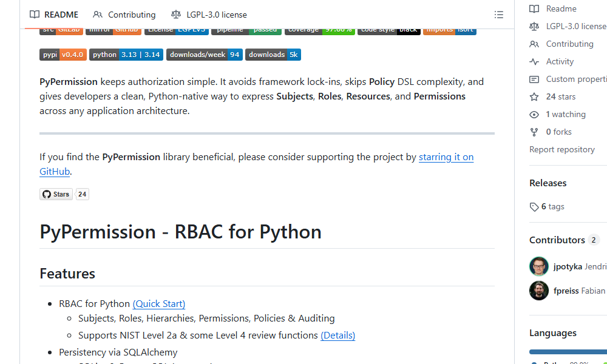The width and height of the screenshot is (607, 364).
Task: Open the 6 tags link
Action: pos(552,206)
